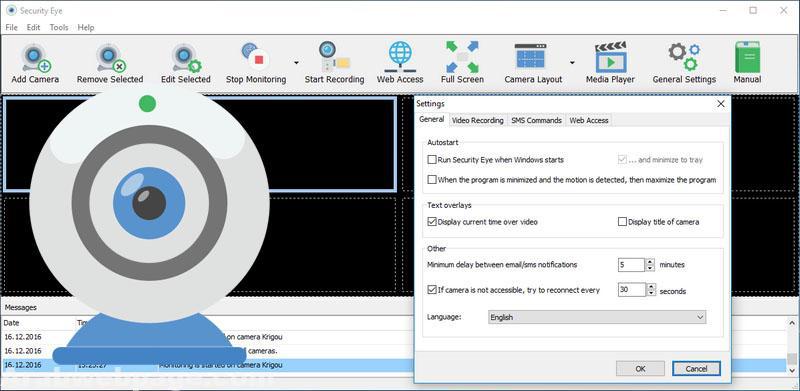
Task: Open the Web Access globe icon
Action: pos(400,57)
